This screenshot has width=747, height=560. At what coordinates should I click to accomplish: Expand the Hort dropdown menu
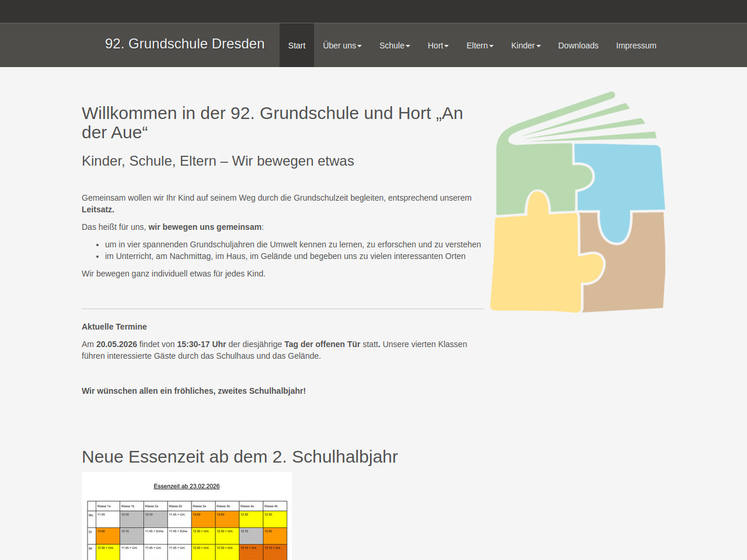tap(438, 45)
